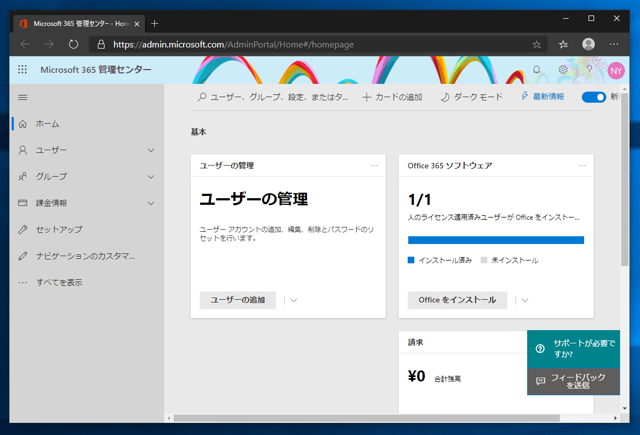Click the 未インストール gray legend swatch

coord(484,260)
